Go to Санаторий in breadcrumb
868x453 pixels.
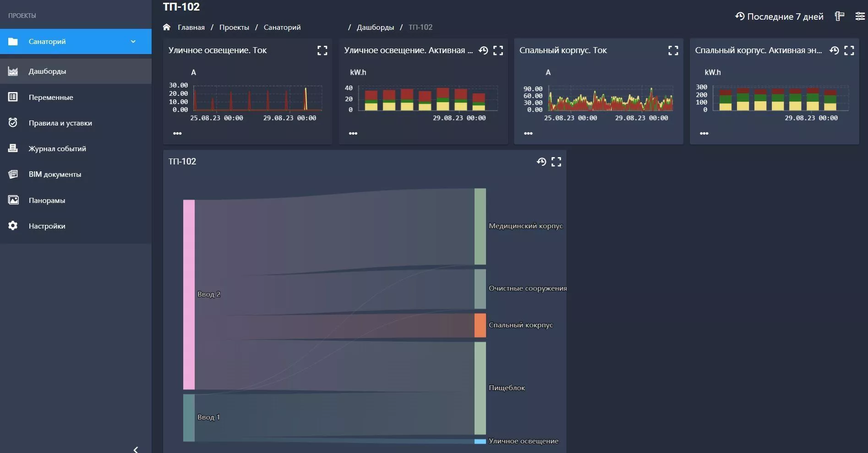coord(282,27)
